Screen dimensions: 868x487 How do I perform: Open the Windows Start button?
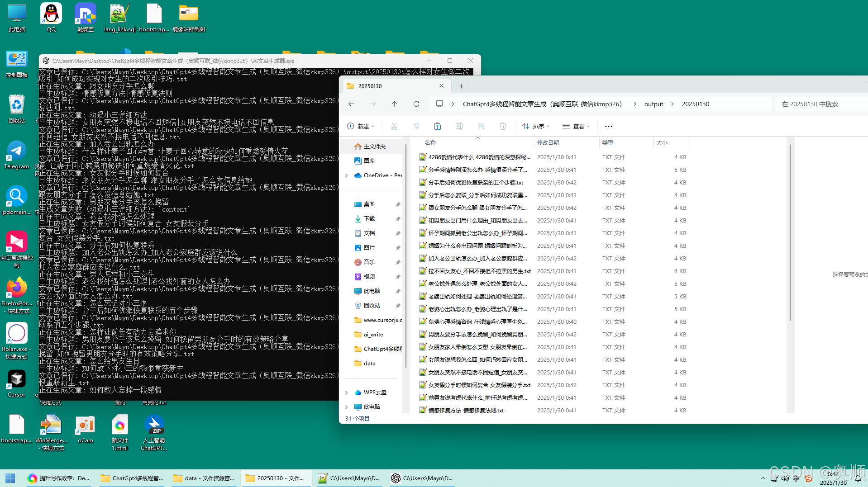10,478
